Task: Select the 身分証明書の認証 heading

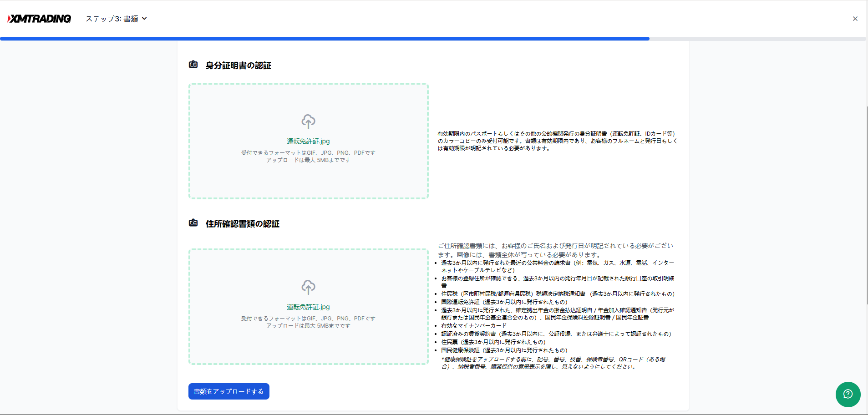Action: 238,66
